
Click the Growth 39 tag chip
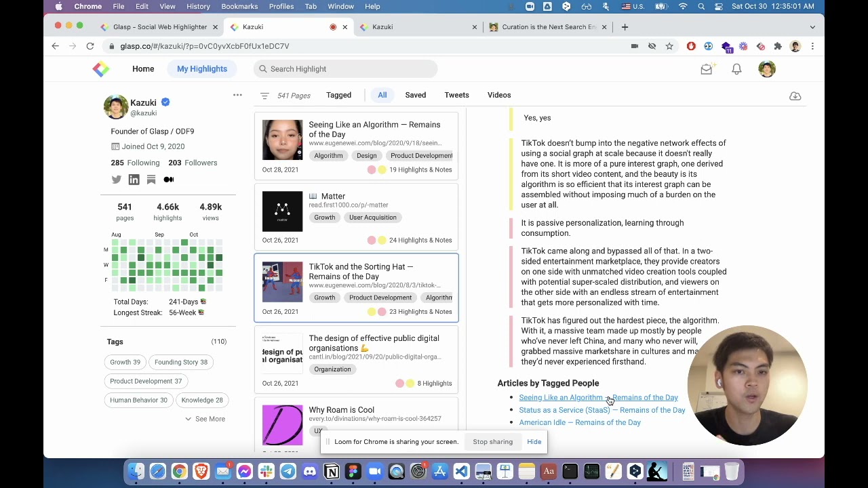125,362
